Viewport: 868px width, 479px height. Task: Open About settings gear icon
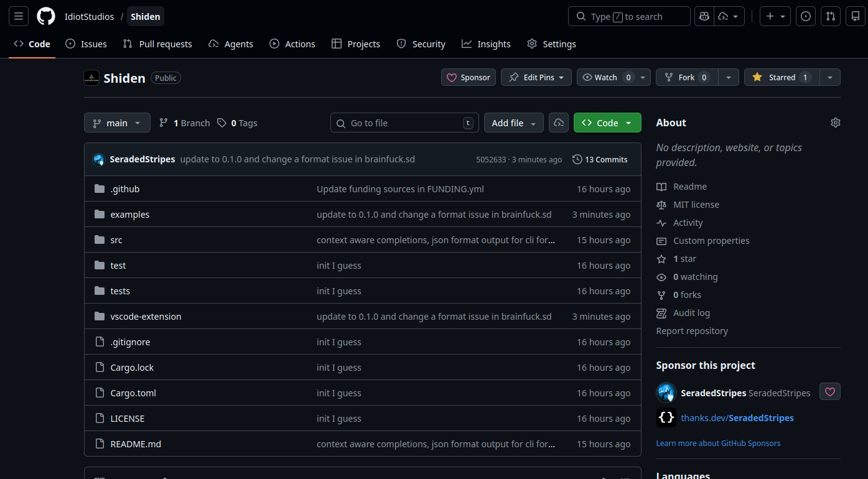click(835, 123)
